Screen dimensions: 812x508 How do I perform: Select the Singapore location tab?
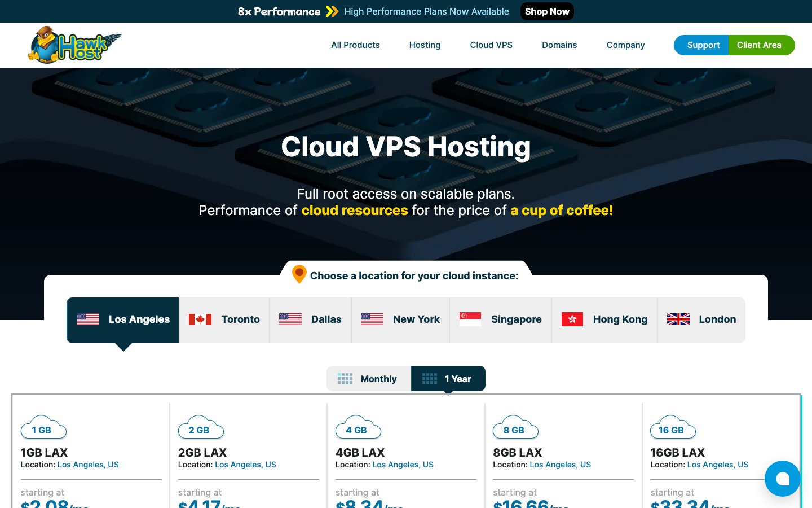[501, 320]
